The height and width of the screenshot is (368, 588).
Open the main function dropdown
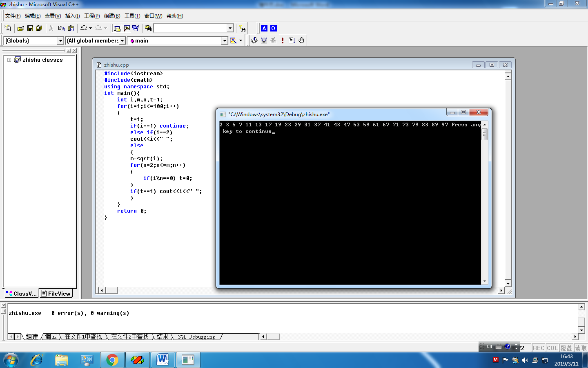tap(224, 41)
